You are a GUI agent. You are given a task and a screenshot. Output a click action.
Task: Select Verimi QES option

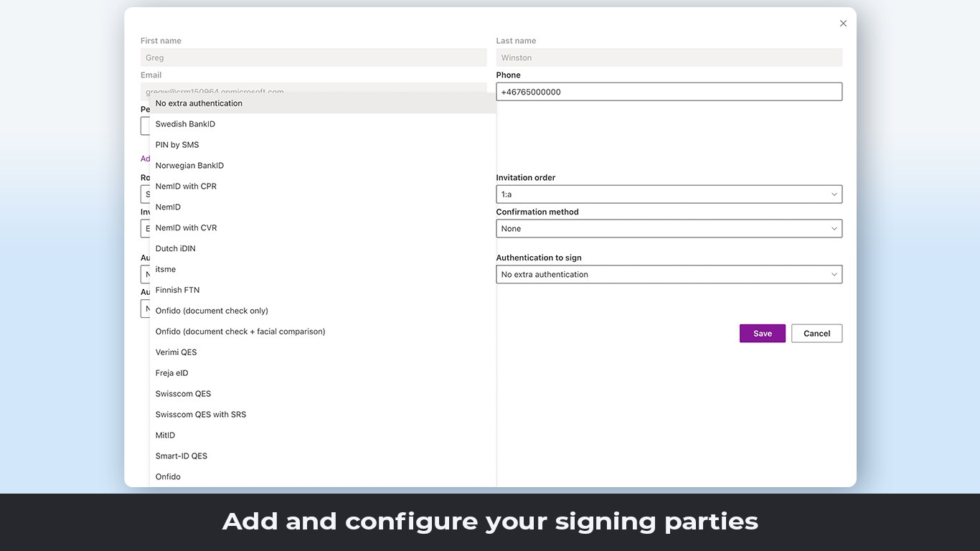(176, 352)
